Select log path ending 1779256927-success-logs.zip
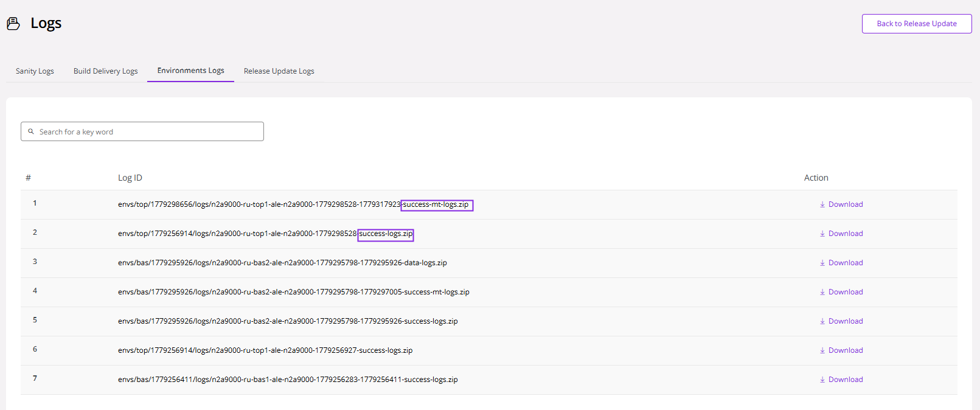Viewport: 980px width, 410px height. tap(265, 350)
